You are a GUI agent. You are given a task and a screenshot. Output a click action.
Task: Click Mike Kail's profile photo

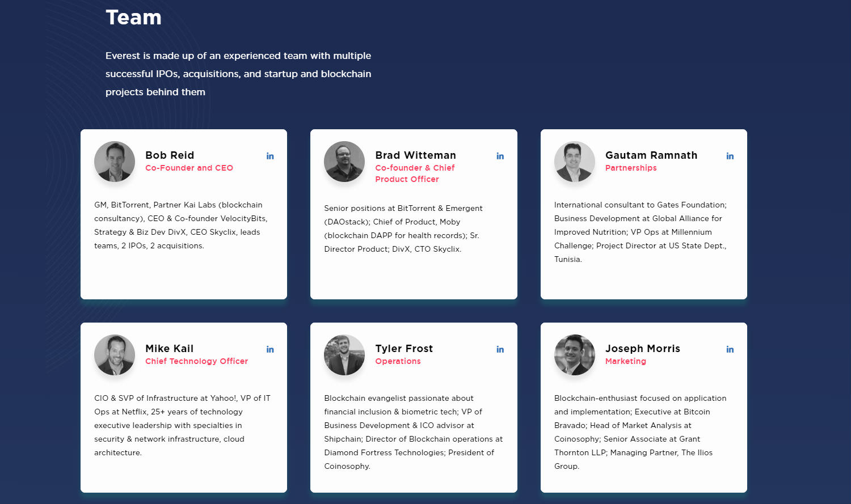click(x=115, y=355)
